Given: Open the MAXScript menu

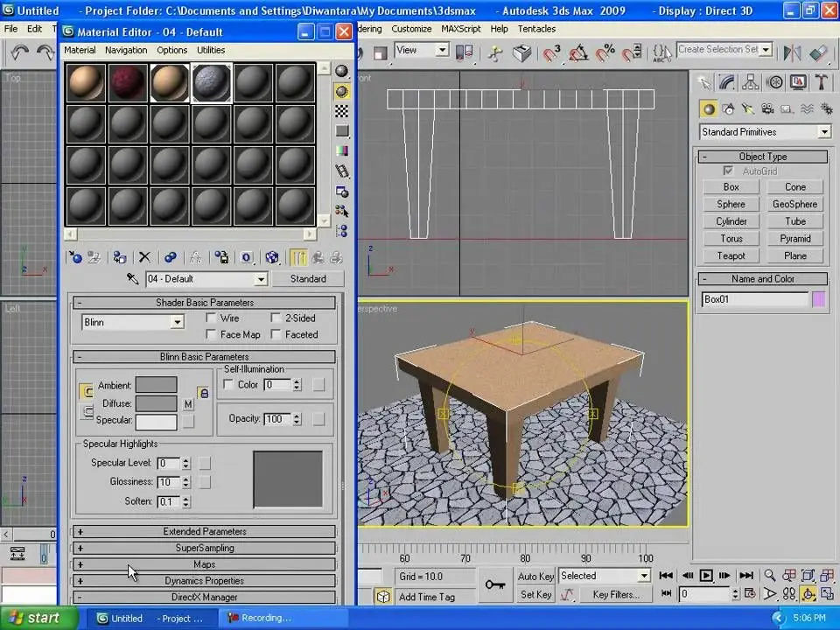Looking at the screenshot, I should (x=460, y=29).
